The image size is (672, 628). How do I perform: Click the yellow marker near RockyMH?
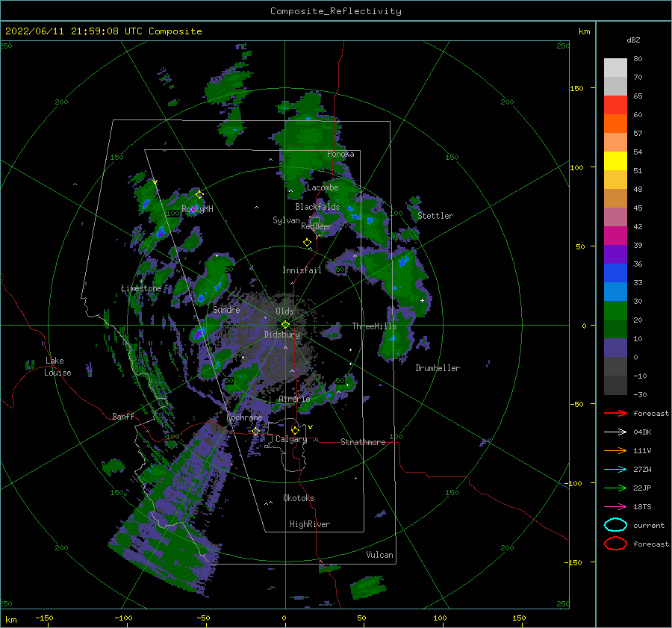pos(199,195)
